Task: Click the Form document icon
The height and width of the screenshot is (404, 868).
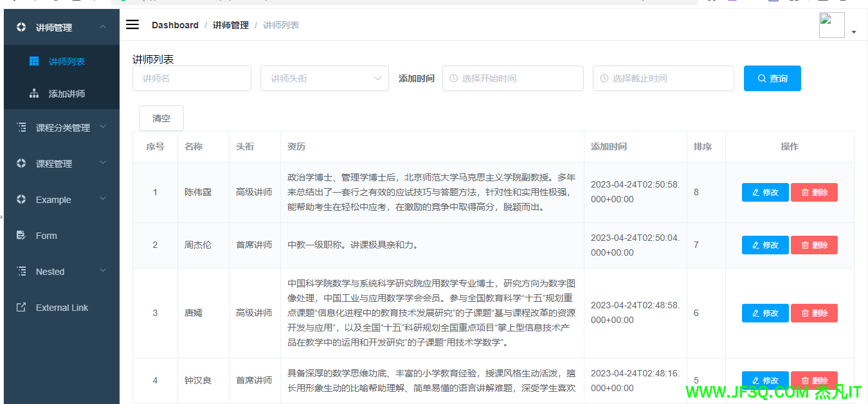Action: click(x=21, y=236)
